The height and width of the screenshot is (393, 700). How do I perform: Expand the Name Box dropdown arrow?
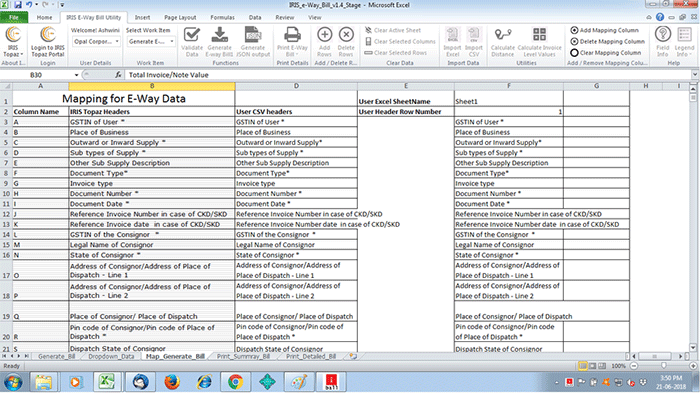point(76,75)
